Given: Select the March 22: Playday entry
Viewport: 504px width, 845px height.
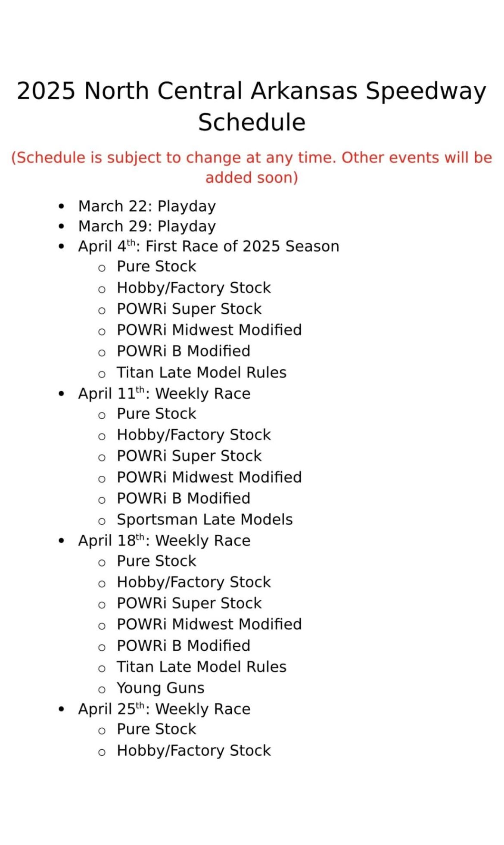Looking at the screenshot, I should click(147, 206).
